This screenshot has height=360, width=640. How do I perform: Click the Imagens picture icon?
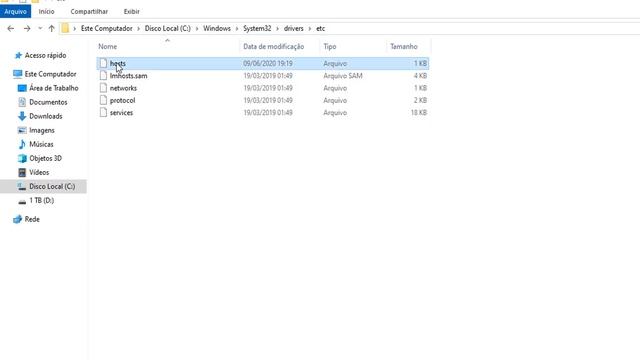(x=22, y=130)
